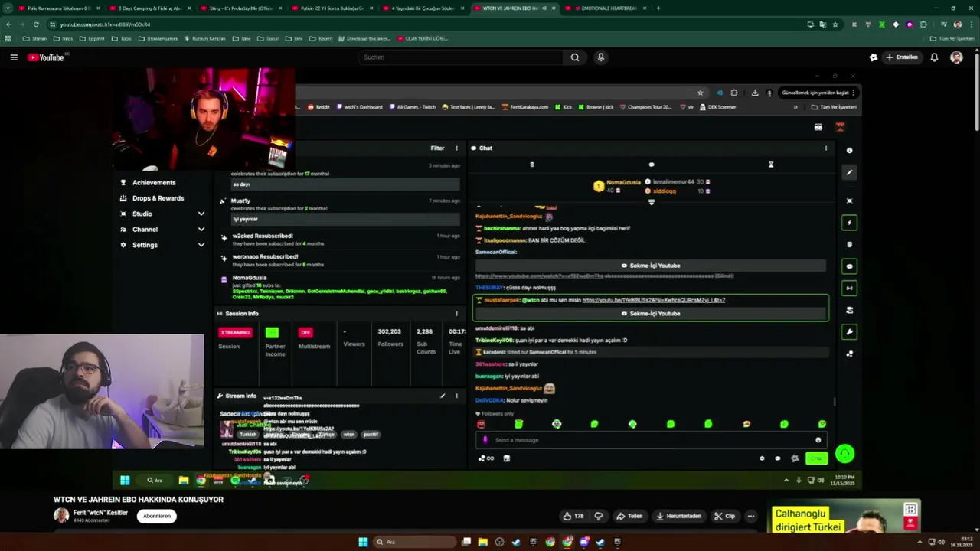Start voice search with the microphone icon

click(x=601, y=57)
